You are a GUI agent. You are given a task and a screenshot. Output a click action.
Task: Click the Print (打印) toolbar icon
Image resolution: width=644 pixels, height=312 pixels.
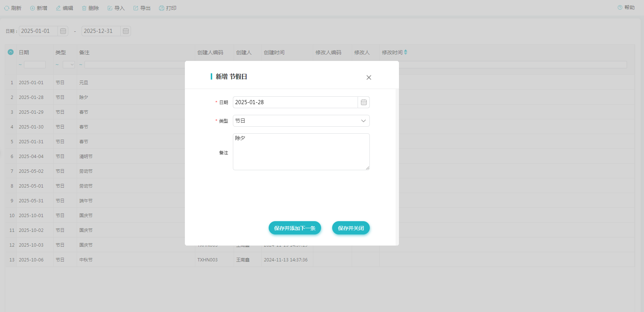click(162, 8)
